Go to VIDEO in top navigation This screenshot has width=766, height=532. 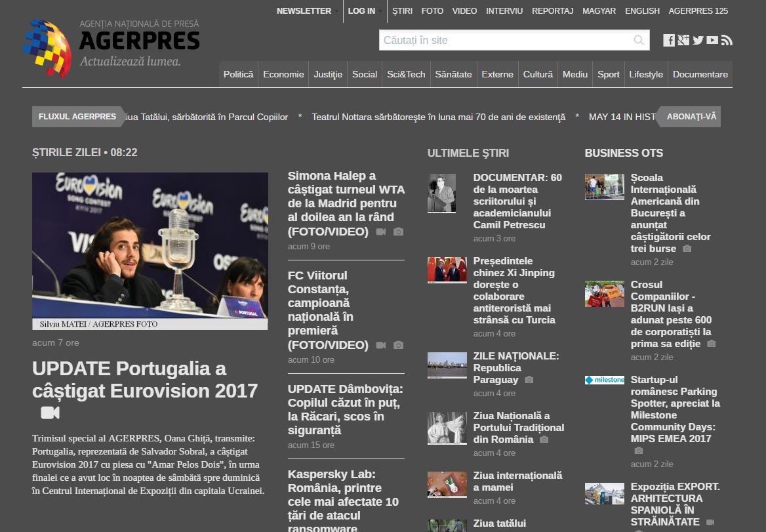click(464, 10)
